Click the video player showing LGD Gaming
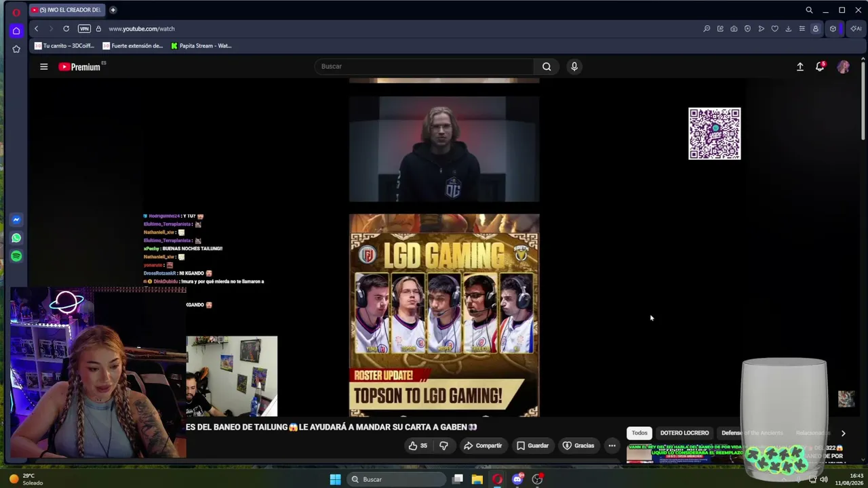The height and width of the screenshot is (488, 868). pos(444,247)
